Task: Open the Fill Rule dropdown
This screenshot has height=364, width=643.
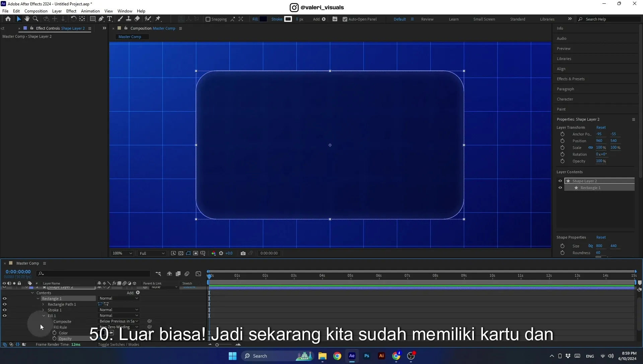Action: [119, 327]
